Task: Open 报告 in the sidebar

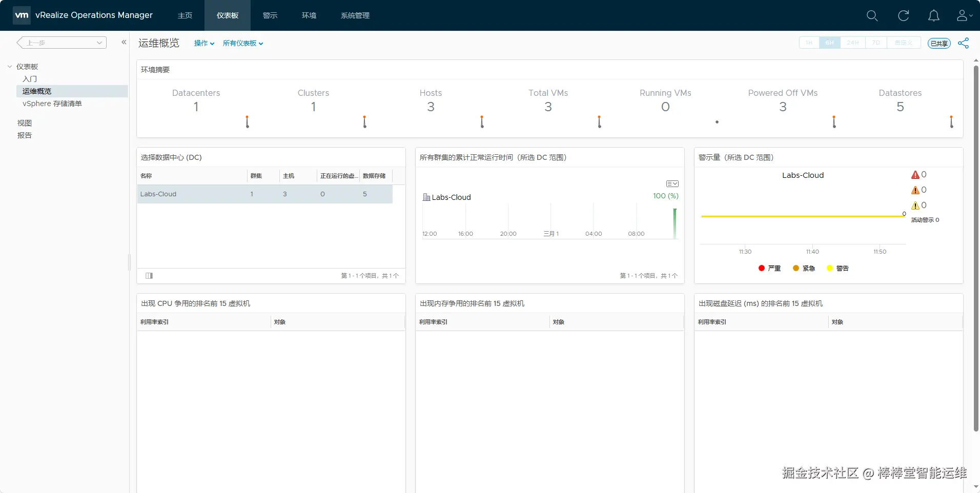Action: tap(25, 135)
